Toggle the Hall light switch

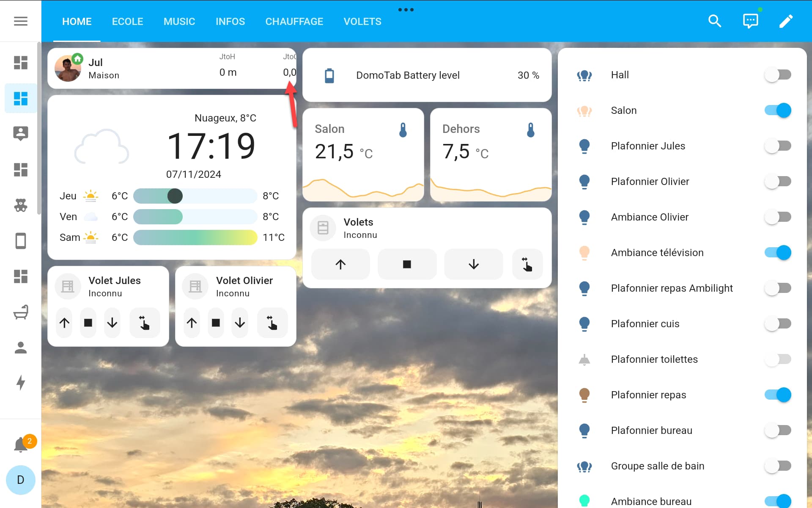coord(777,75)
